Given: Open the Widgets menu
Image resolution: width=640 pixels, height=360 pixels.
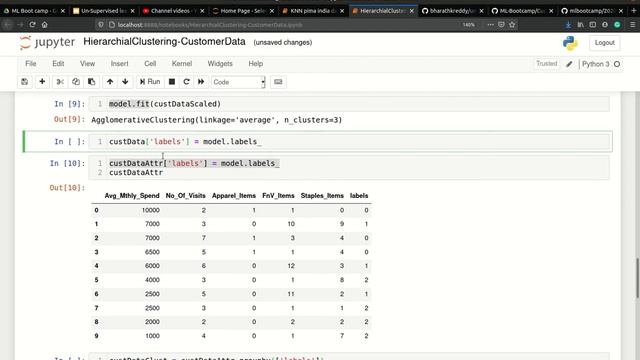Looking at the screenshot, I should point(220,64).
